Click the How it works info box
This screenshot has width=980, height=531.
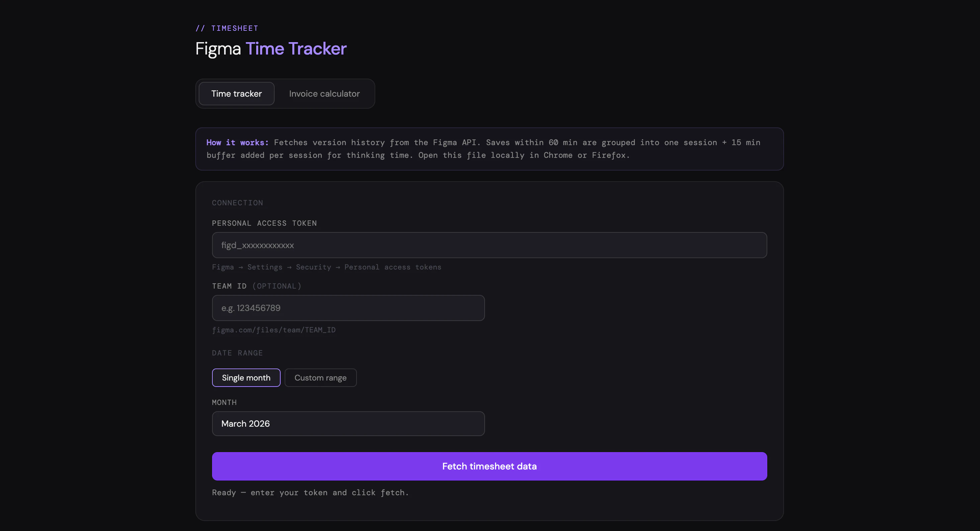[x=489, y=149]
